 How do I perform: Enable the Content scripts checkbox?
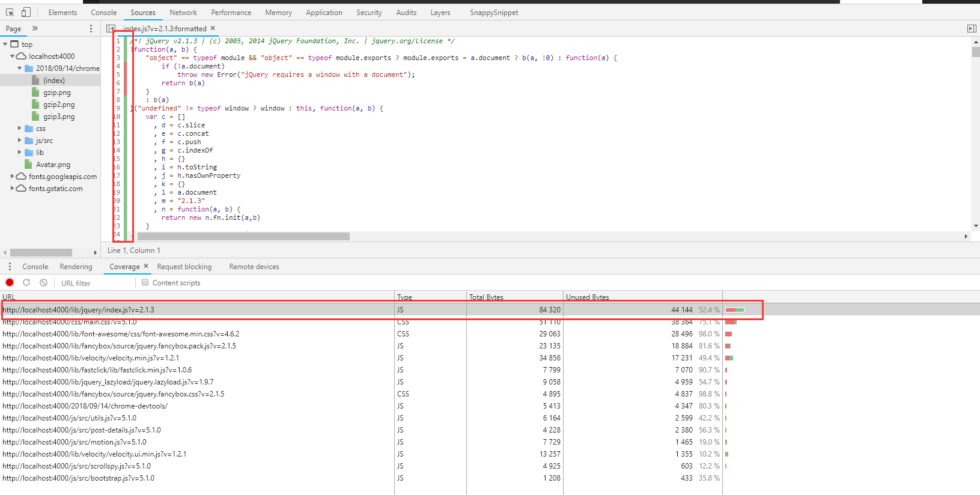145,282
